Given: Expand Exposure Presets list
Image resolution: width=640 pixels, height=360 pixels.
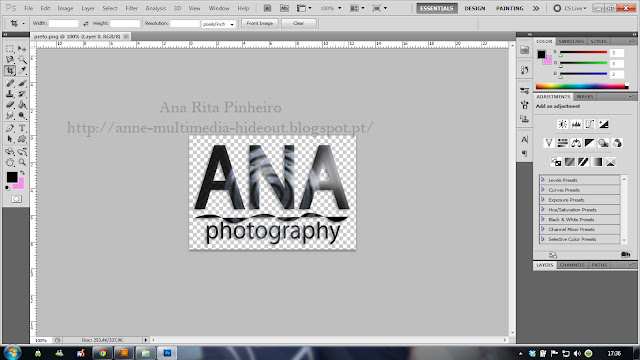Looking at the screenshot, I should [543, 200].
